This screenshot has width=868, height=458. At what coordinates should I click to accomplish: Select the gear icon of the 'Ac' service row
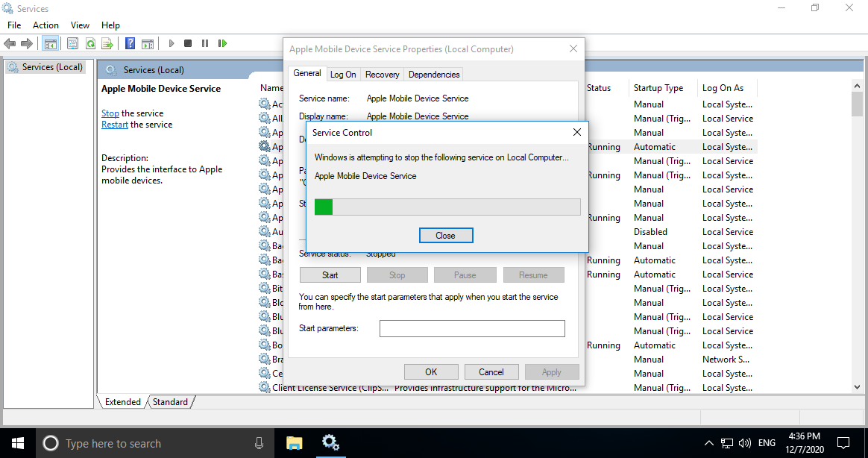265,104
